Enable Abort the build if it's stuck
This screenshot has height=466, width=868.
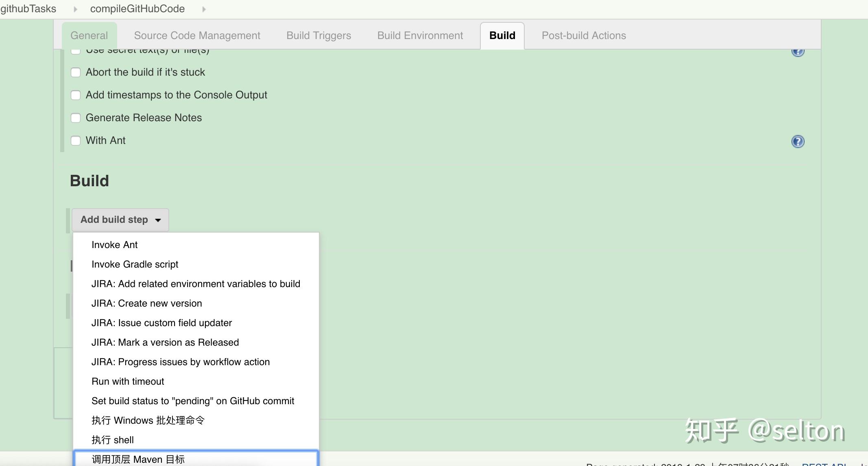point(76,72)
